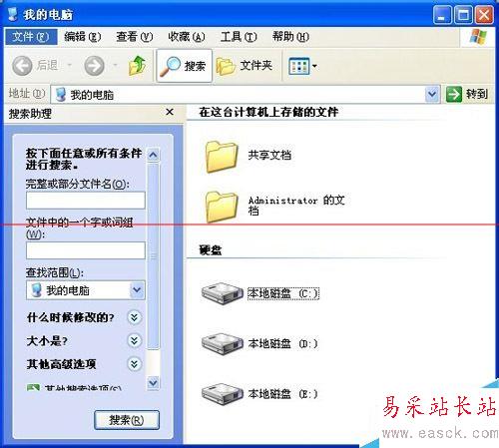Click the Forward arrow toolbar icon

coord(94,66)
